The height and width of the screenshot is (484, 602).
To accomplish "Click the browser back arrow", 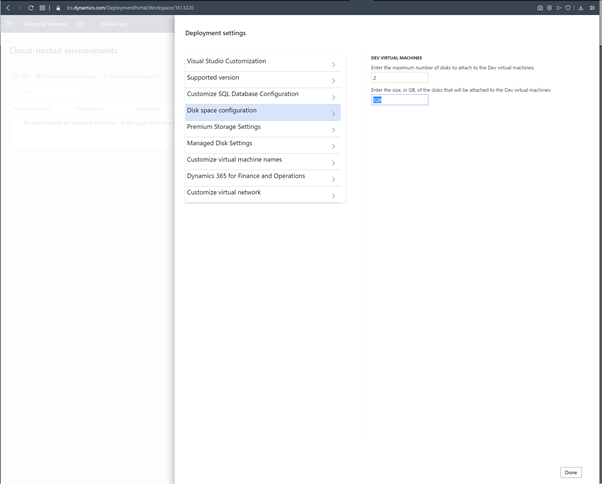I will 8,8.
